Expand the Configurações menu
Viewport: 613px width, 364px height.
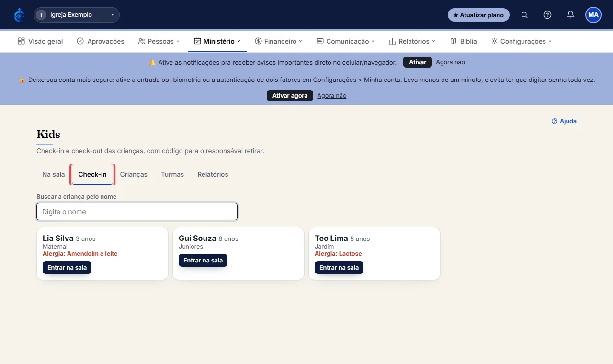[x=522, y=41]
